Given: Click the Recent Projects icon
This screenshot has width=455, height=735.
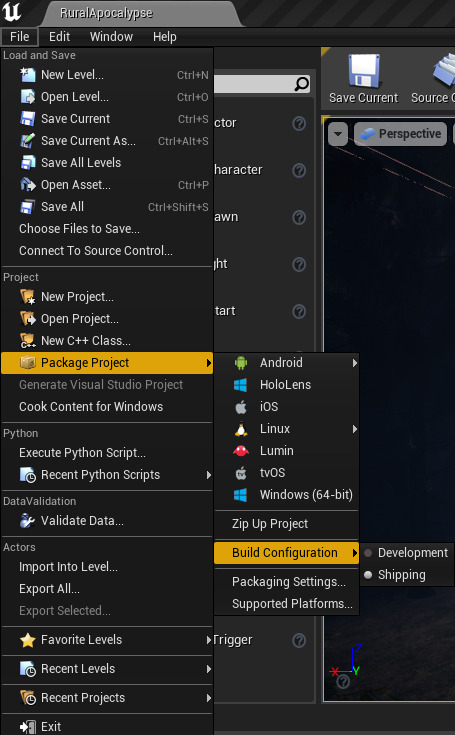Looking at the screenshot, I should point(28,698).
